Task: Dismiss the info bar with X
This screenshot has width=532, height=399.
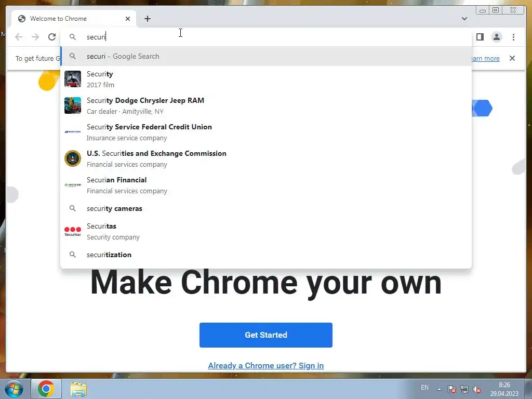Action: point(512,58)
